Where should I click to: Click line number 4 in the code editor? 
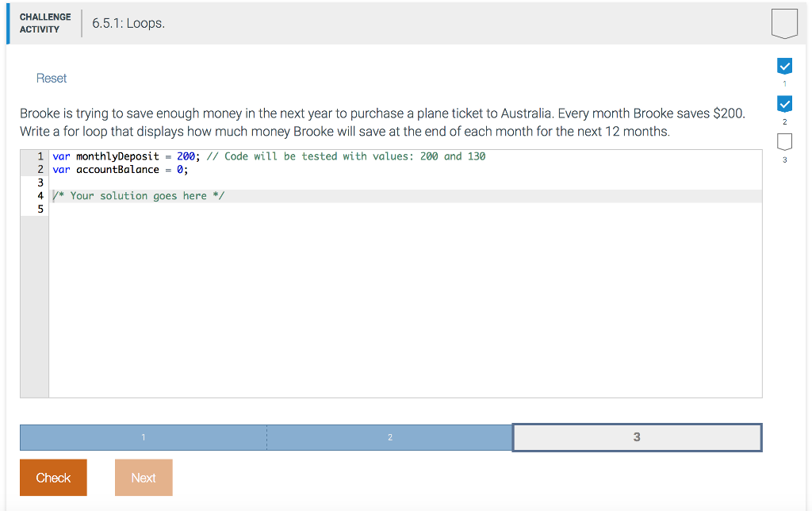coord(40,195)
